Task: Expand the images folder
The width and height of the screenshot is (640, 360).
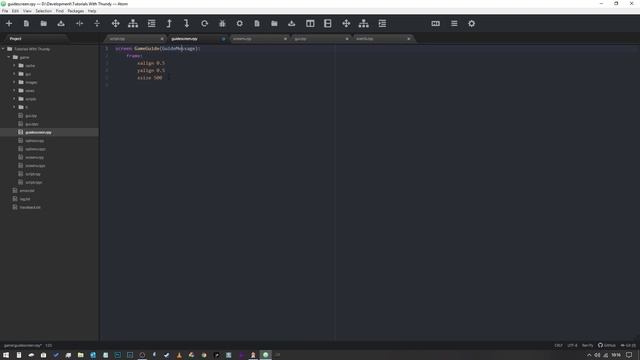Action: tap(14, 82)
